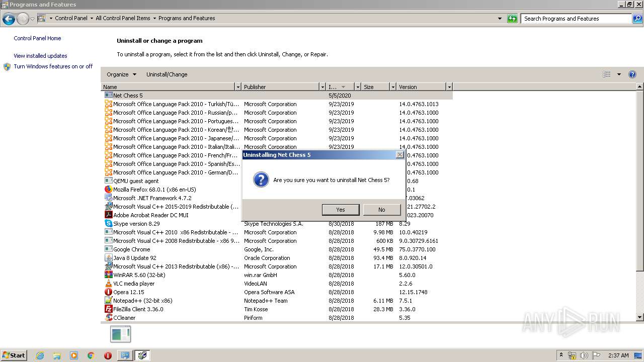This screenshot has width=644, height=362.
Task: Select the FileZilla Client 3.36.0 icon
Action: point(108,309)
